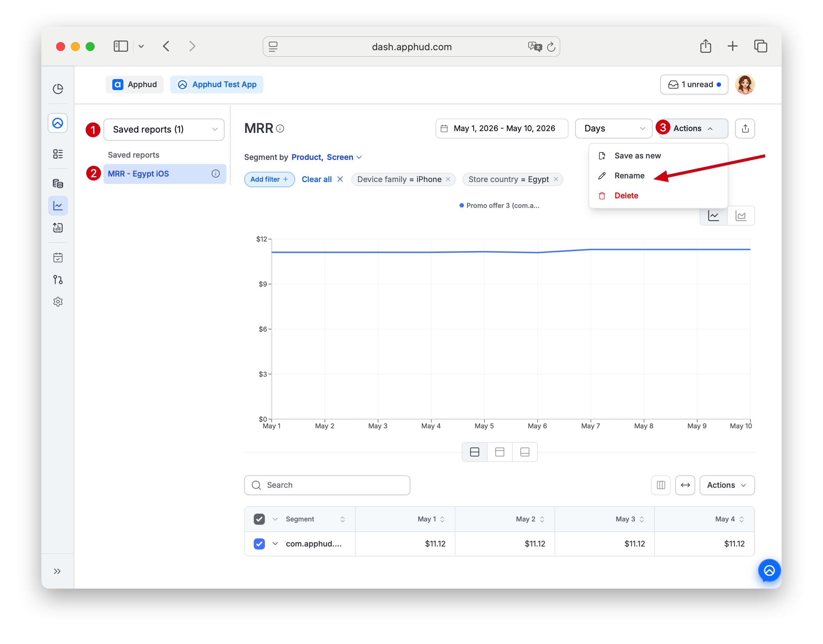The image size is (823, 644).
Task: Open the settings gear in sidebar
Action: click(58, 302)
